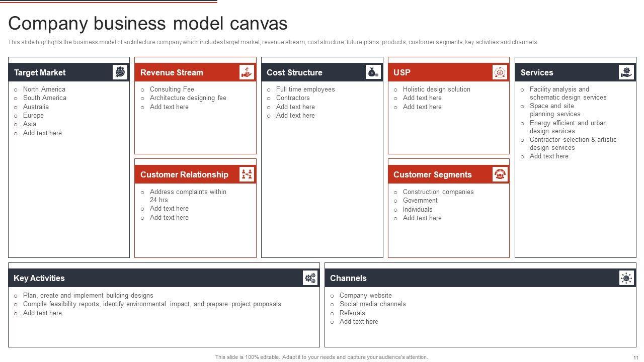
Task: Select the slide title 'Company business model canvas'
Action: [148, 24]
